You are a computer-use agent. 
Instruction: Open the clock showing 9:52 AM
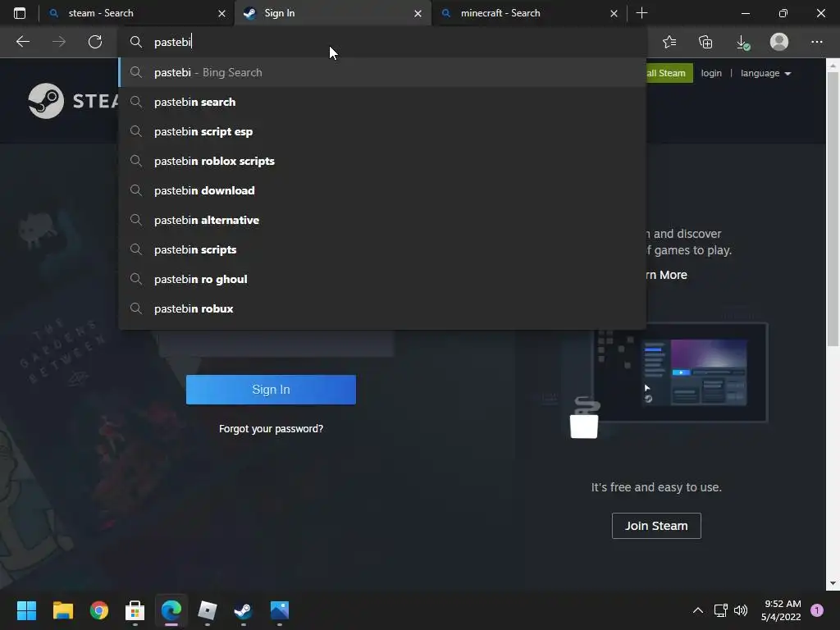click(781, 610)
